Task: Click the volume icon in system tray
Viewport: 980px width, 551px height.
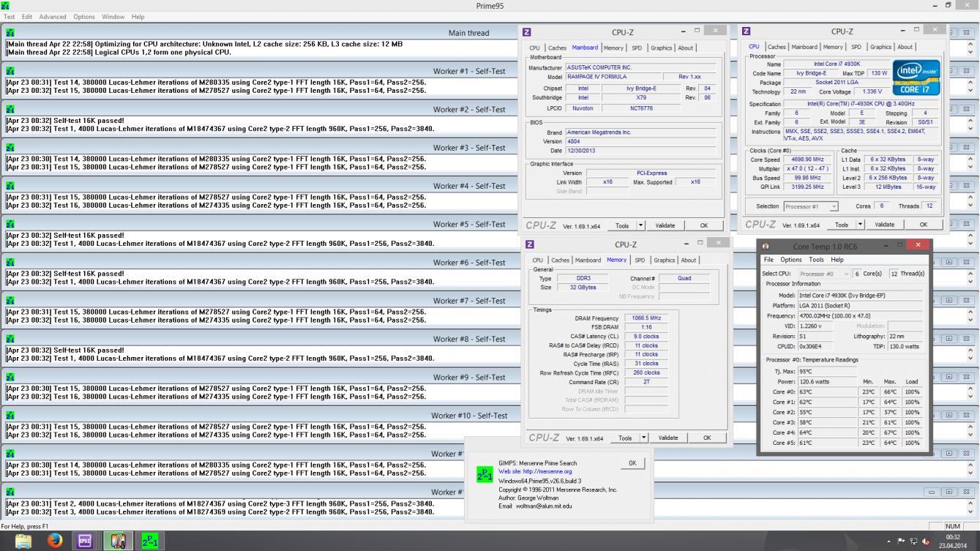Action: [927, 541]
